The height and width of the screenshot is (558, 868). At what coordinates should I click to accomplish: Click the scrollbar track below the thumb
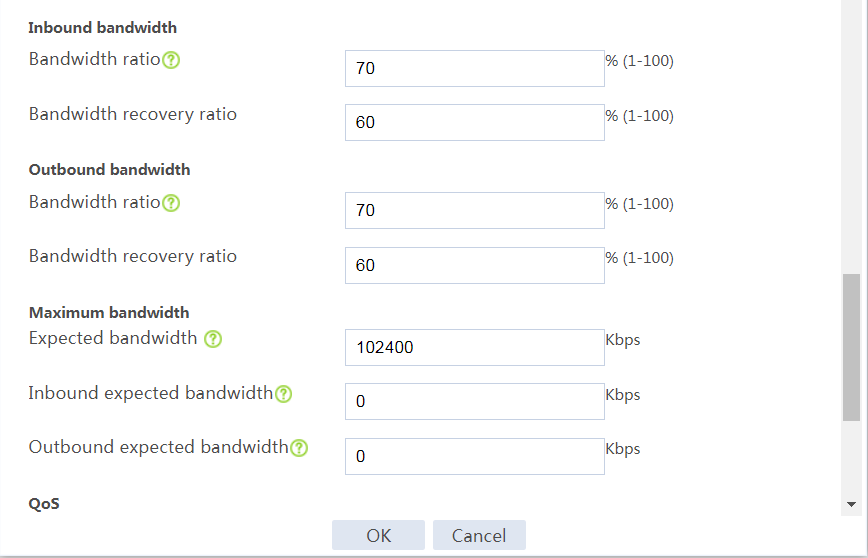(x=851, y=458)
